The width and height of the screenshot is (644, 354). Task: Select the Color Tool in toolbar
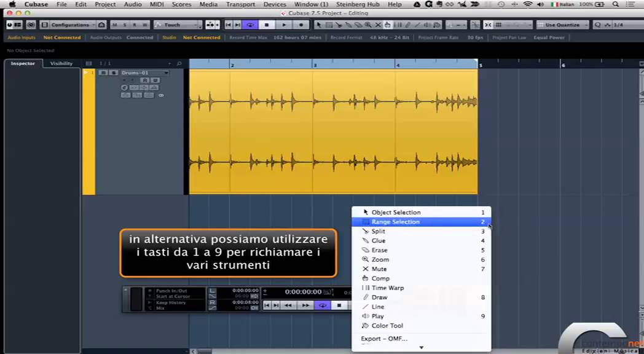(436, 25)
